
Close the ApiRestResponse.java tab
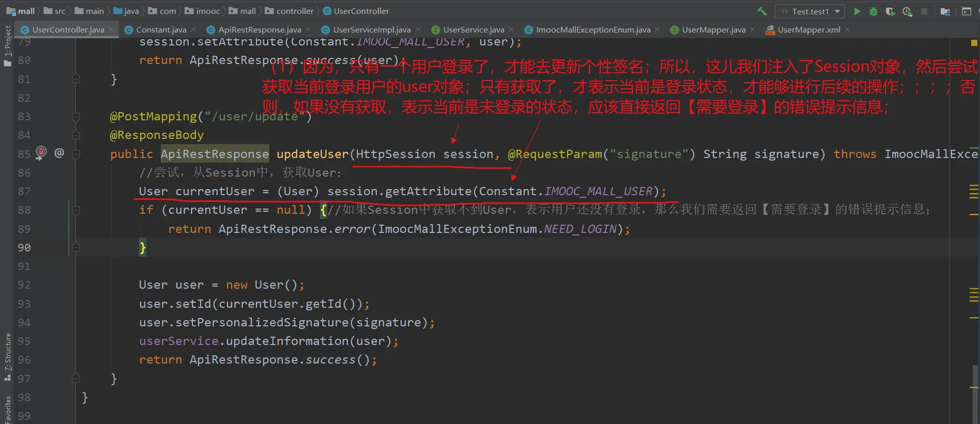pyautogui.click(x=308, y=29)
